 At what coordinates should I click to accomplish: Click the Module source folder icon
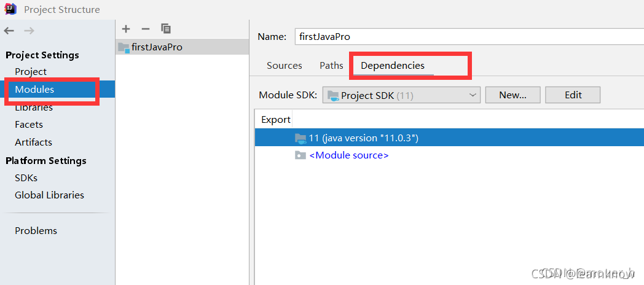pos(300,155)
